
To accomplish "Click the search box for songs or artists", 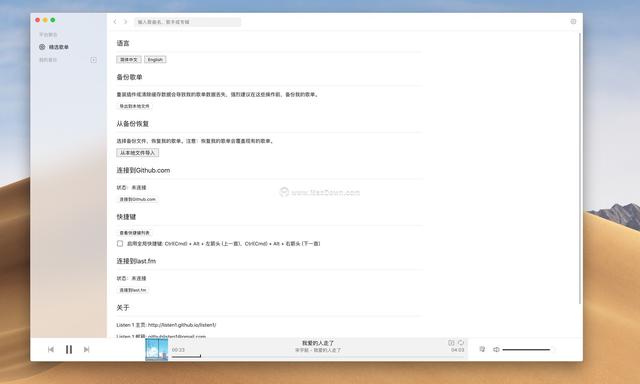I will (x=188, y=22).
